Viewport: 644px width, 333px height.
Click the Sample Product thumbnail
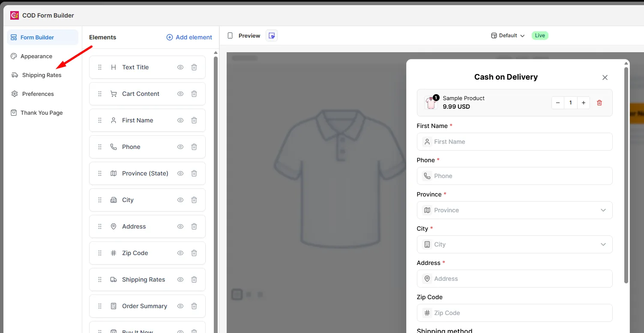point(431,103)
